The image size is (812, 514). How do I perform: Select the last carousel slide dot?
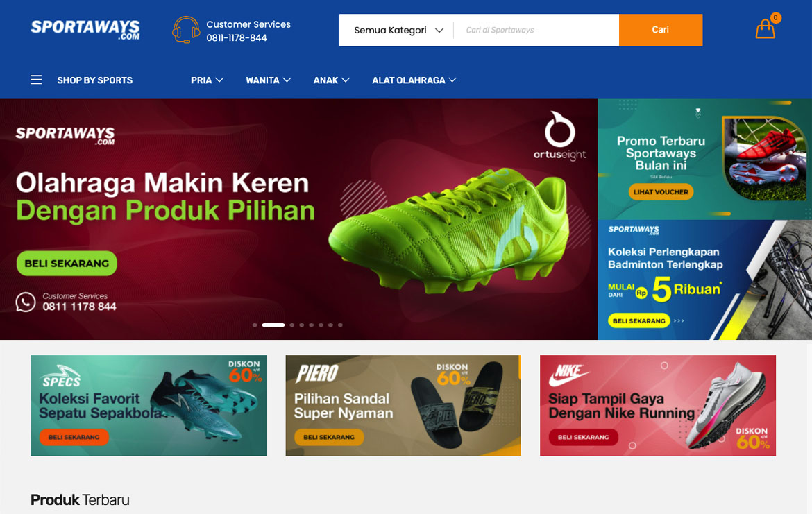click(340, 325)
